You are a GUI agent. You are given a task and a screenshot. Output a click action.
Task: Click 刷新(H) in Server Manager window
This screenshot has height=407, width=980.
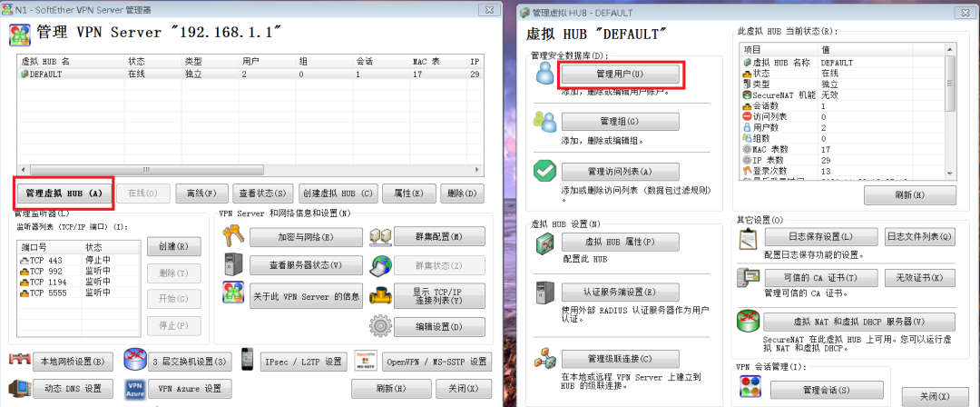click(x=392, y=388)
